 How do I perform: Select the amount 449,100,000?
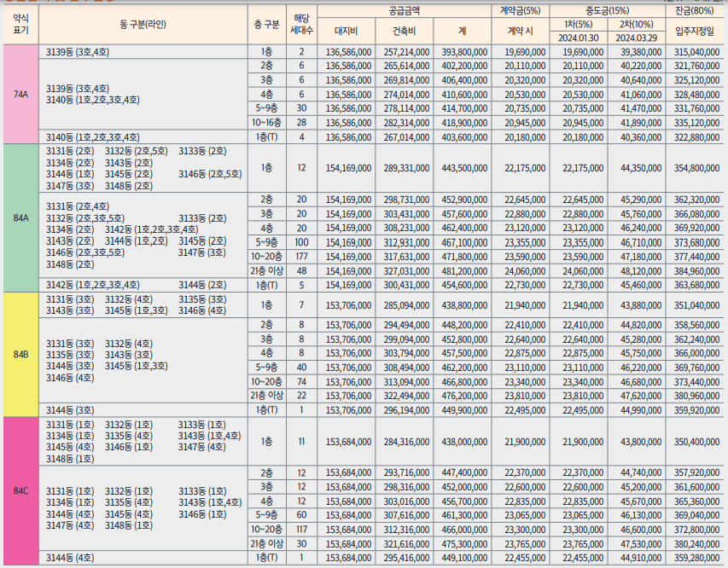pos(464,558)
